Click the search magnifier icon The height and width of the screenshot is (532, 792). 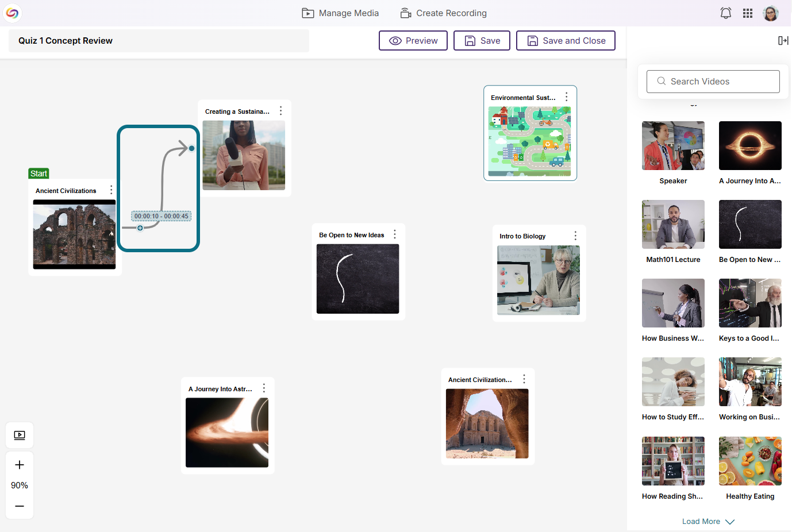[x=662, y=81]
